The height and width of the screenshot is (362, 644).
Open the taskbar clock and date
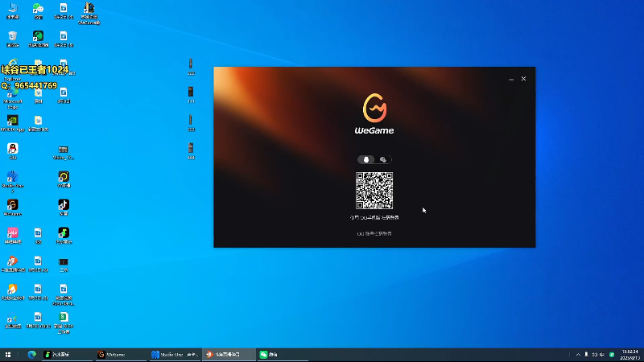click(x=630, y=355)
